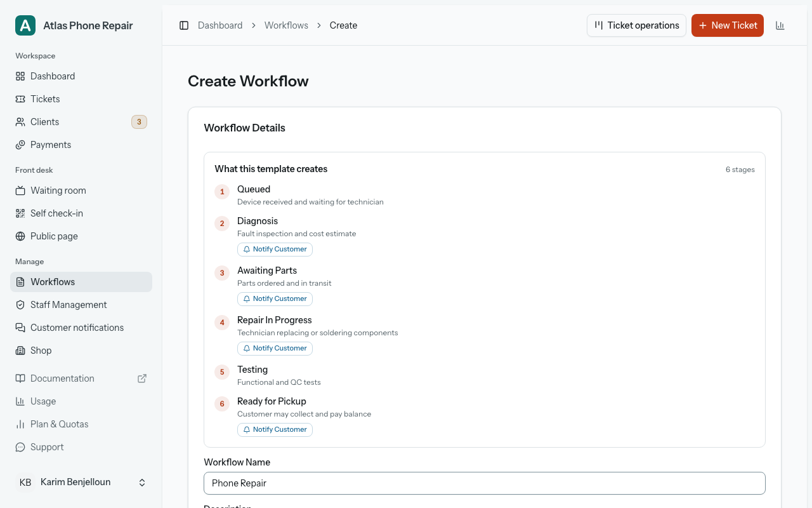Click Notify Customer under Repair In Progress

[275, 349]
